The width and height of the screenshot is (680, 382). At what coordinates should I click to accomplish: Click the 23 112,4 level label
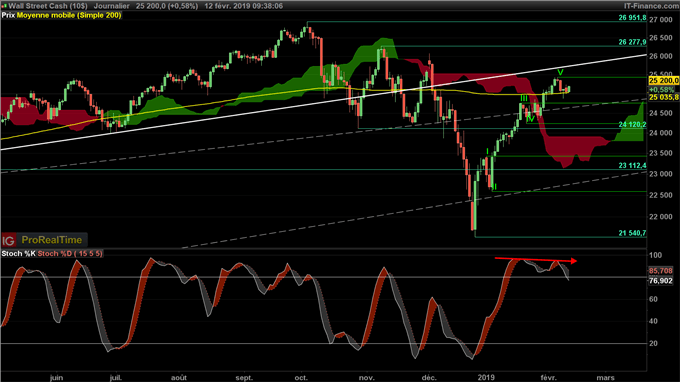tap(632, 165)
